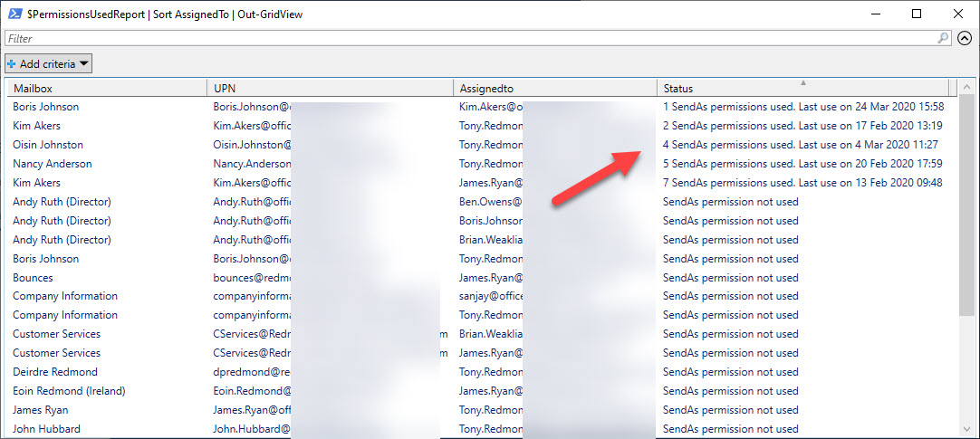This screenshot has width=980, height=439.
Task: Minimize the Out-GridView window
Action: click(874, 14)
